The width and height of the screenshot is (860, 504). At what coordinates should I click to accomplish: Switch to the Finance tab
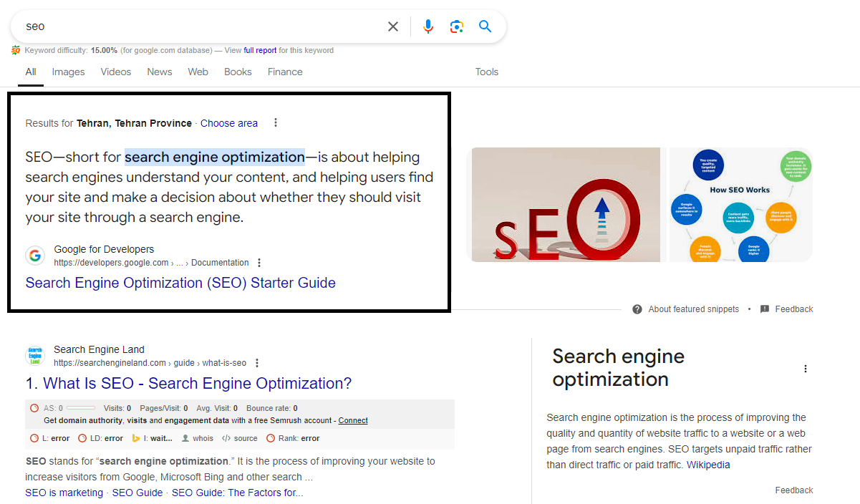[x=285, y=72]
